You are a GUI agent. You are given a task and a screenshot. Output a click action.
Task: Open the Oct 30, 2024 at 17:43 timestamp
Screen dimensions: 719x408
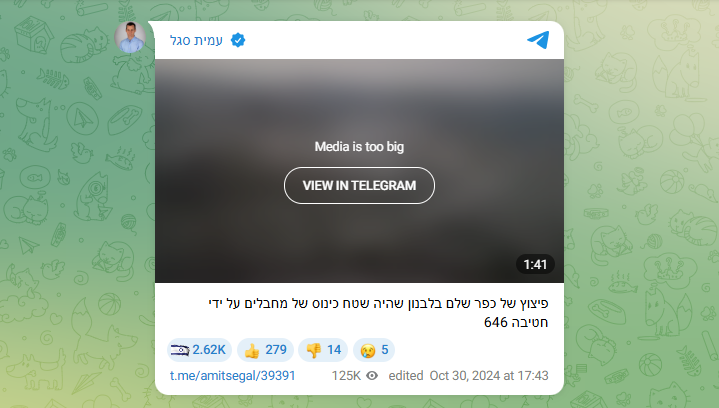coord(489,376)
